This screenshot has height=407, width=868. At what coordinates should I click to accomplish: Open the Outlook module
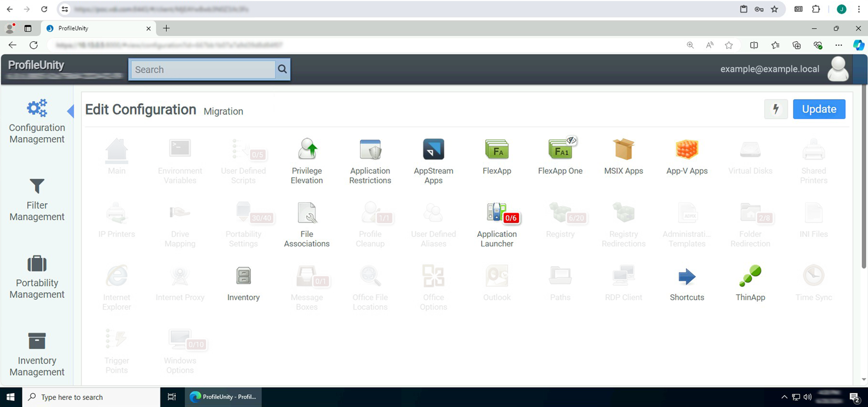[497, 283]
